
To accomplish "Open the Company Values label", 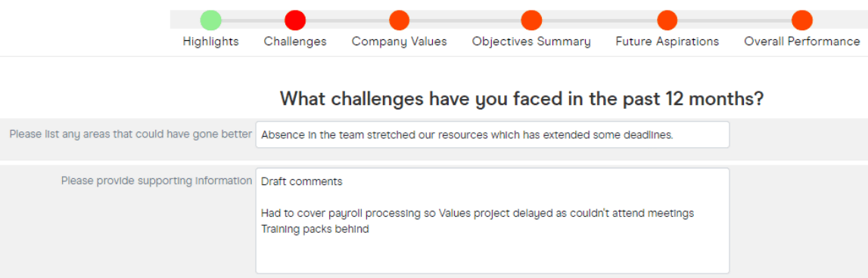I will coord(399,42).
